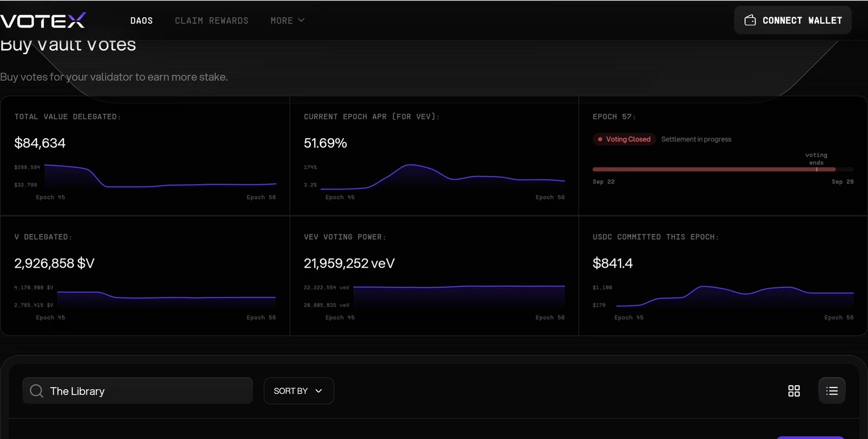The image size is (868, 439).
Task: Click the Epoch 57 progress bar
Action: pos(723,170)
